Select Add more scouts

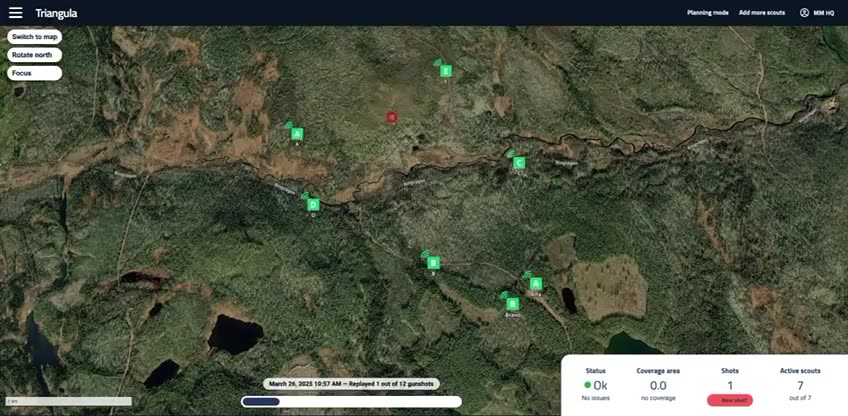[761, 12]
